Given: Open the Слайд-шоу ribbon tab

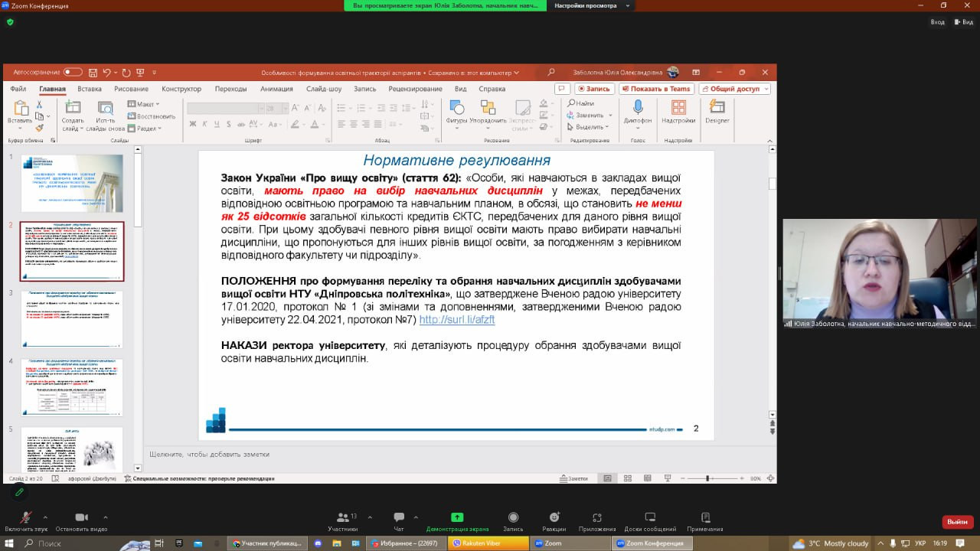Looking at the screenshot, I should click(324, 89).
